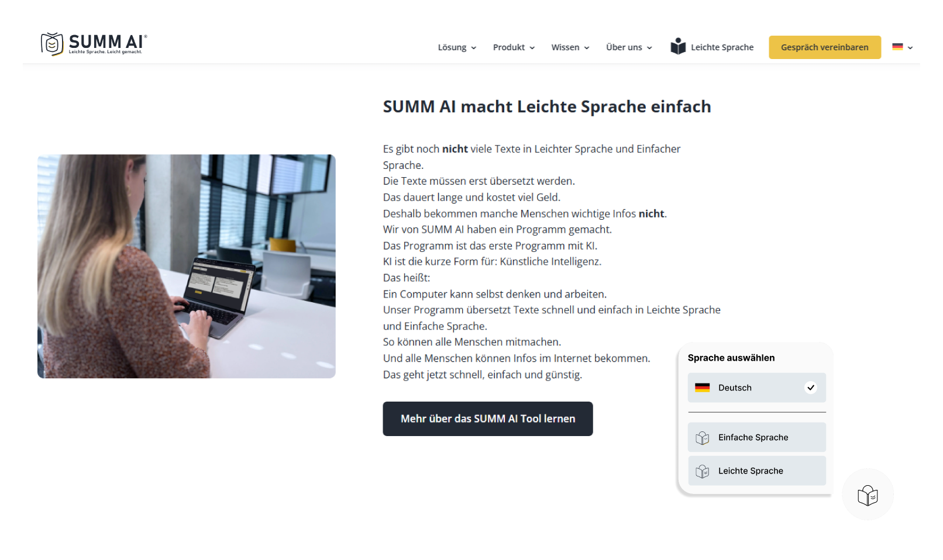Open the language flag dropdown chevron
Viewport: 943px width, 560px height.
click(x=910, y=48)
